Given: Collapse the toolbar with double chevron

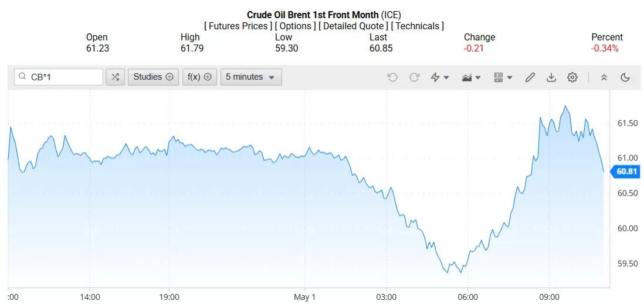Looking at the screenshot, I should [x=604, y=77].
